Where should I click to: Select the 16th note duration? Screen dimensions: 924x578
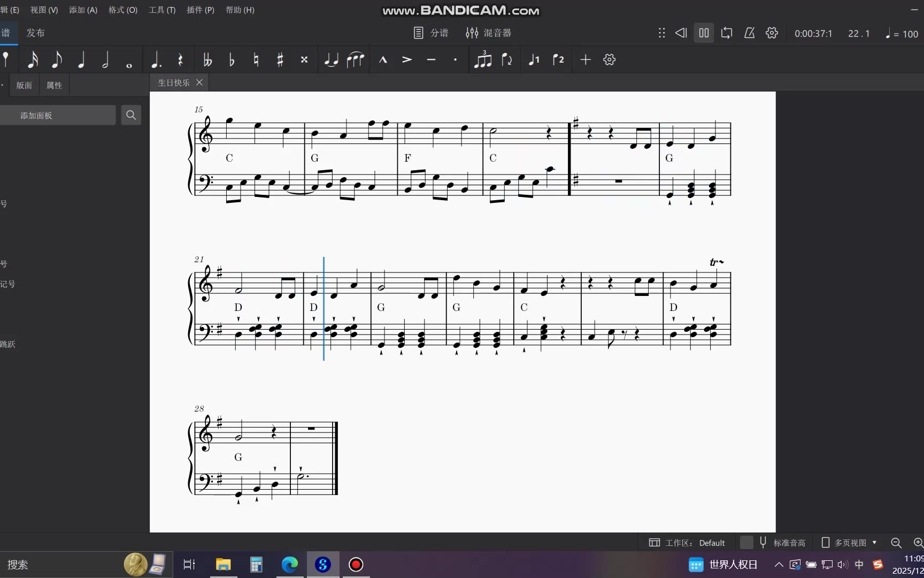[33, 60]
